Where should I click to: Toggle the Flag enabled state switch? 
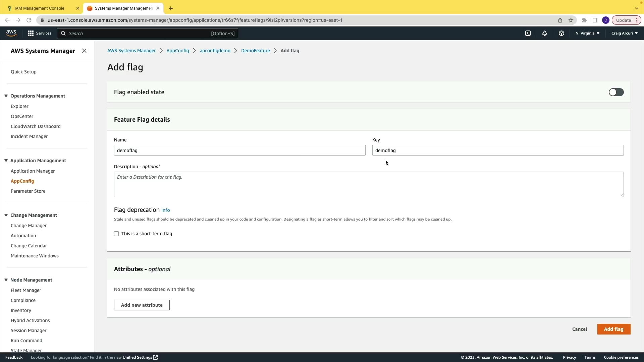(616, 92)
